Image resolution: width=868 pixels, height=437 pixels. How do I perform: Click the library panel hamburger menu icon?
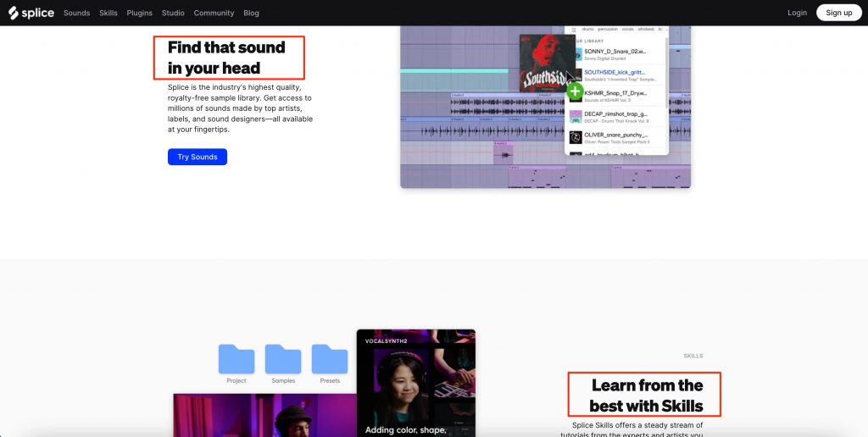574,30
